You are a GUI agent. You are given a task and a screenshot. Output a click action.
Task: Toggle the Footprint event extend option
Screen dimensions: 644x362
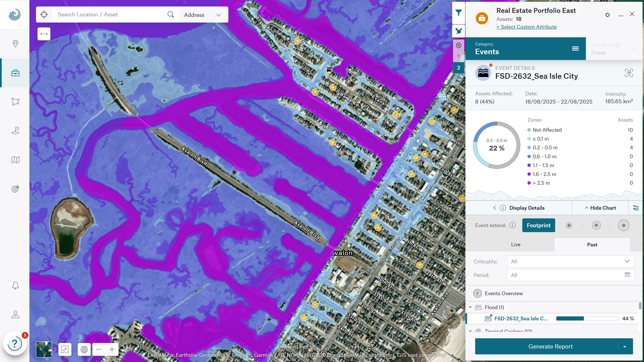click(x=539, y=225)
